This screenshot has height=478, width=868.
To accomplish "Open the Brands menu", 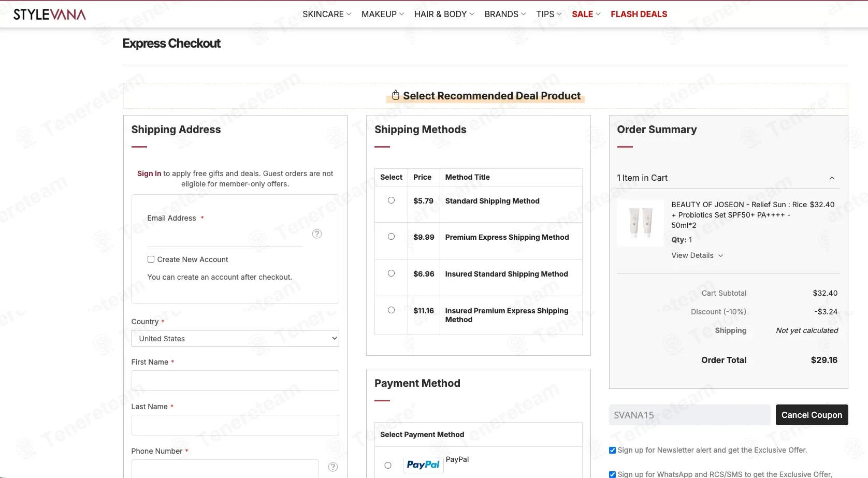I will point(505,15).
